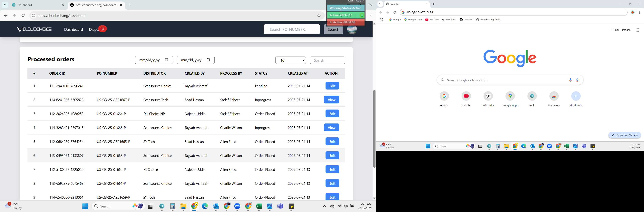Viewport: 644px width, 212px height.
Task: Open Calculator from the main taskbar
Action: pyautogui.click(x=172, y=206)
